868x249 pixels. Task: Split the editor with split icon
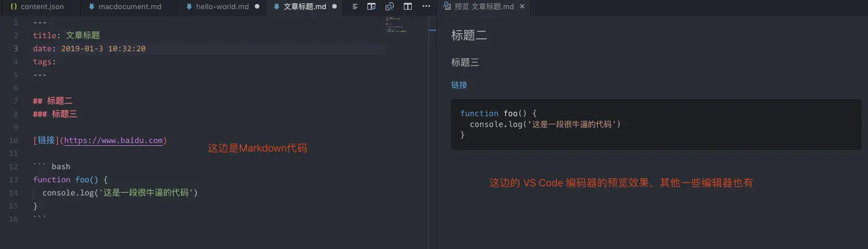pyautogui.click(x=408, y=7)
